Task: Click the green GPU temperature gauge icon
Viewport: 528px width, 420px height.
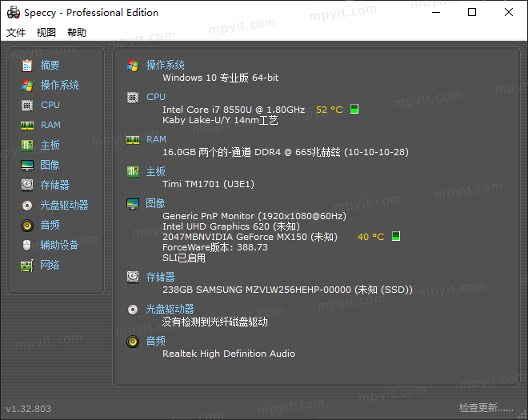Action: (396, 236)
